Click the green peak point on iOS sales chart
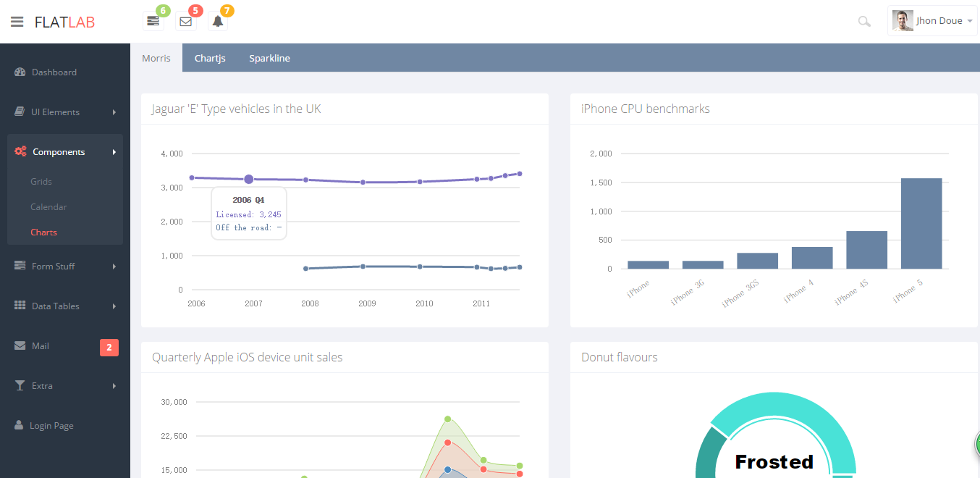 tap(448, 419)
